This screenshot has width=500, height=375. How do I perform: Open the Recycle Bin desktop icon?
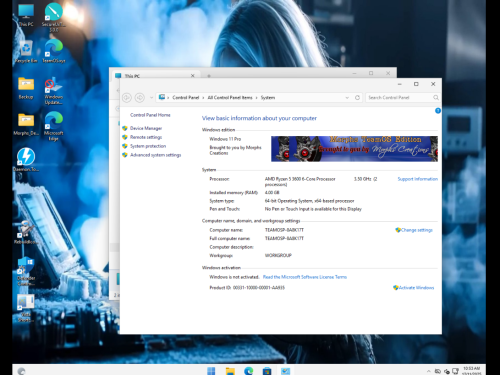(26, 52)
